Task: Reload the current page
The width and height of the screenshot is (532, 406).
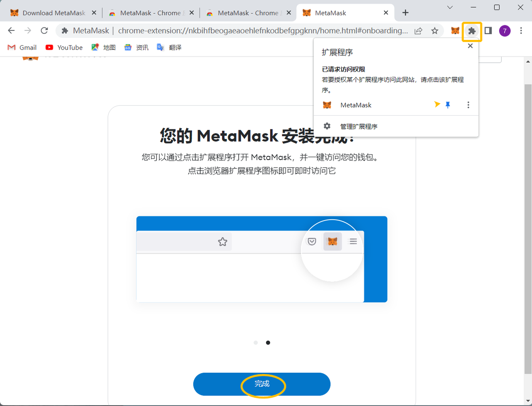Action: (x=44, y=30)
